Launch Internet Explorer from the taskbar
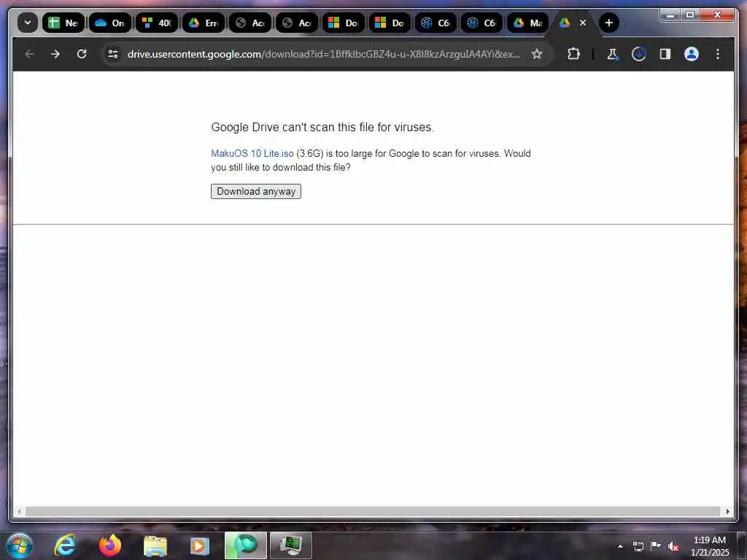Viewport: 747px width, 560px height. [65, 545]
